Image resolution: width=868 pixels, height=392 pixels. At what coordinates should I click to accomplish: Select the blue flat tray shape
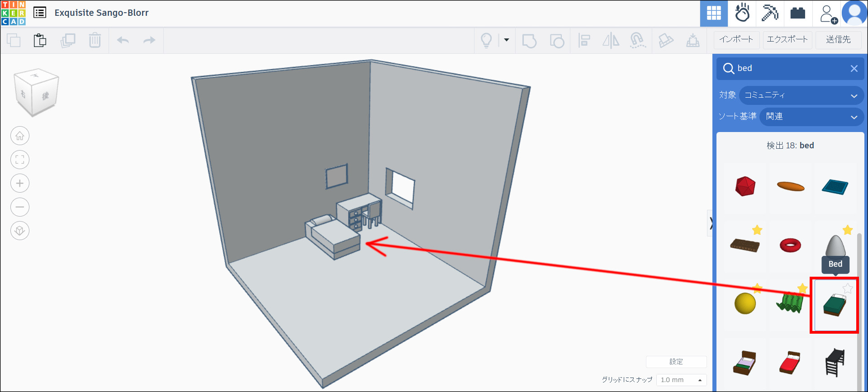835,186
